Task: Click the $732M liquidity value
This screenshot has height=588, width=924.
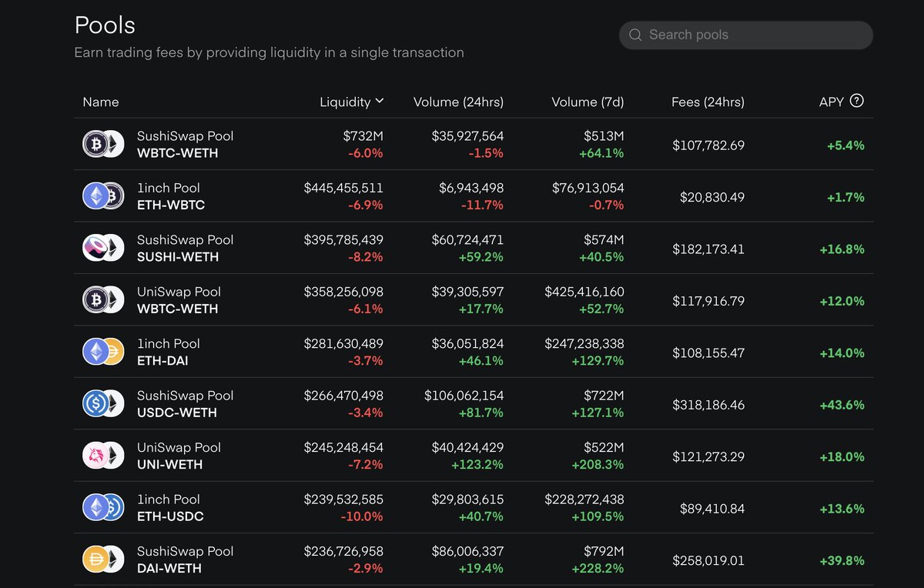Action: click(x=363, y=136)
